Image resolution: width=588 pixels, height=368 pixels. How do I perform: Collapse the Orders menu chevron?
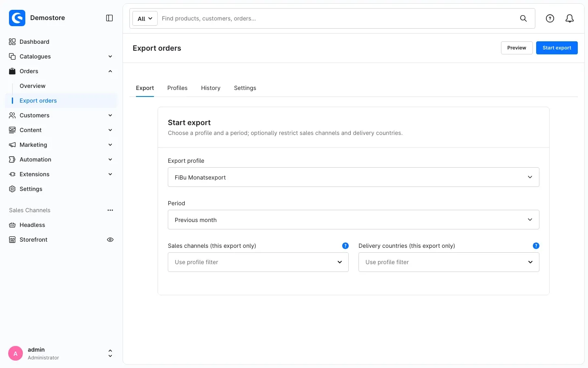(x=110, y=71)
